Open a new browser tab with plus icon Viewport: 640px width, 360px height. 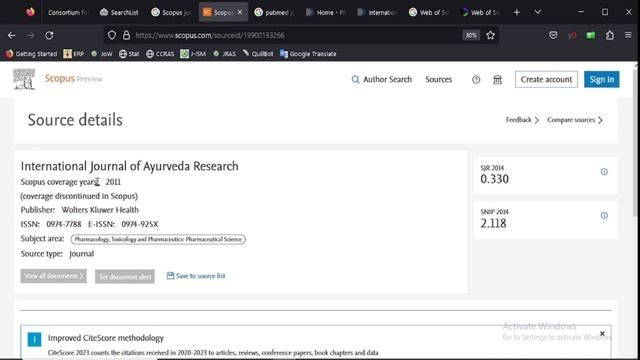517,12
